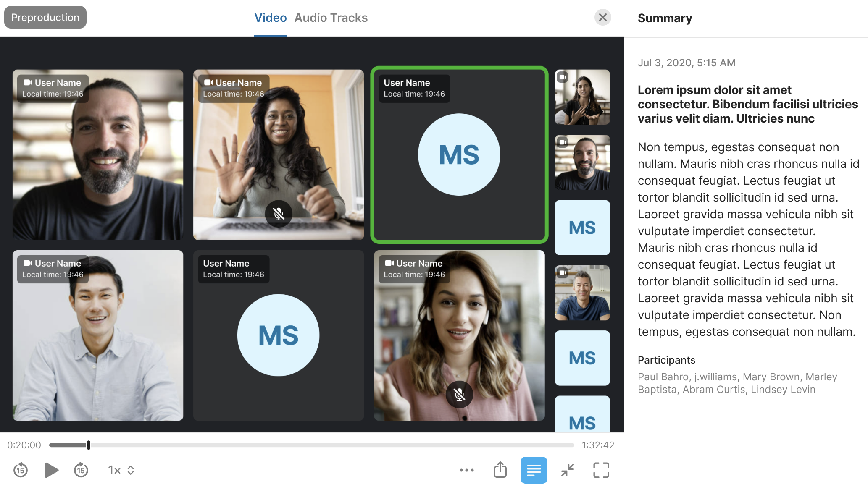Close the recording viewer

click(602, 17)
